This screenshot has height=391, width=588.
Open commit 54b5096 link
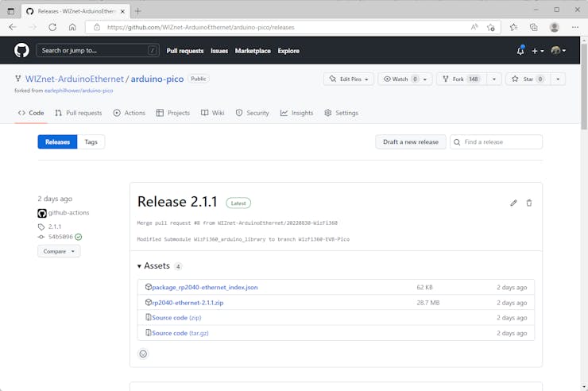point(60,237)
